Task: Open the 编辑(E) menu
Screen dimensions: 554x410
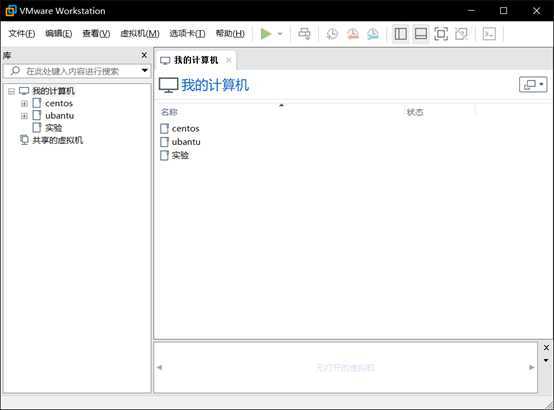Action: [x=59, y=34]
